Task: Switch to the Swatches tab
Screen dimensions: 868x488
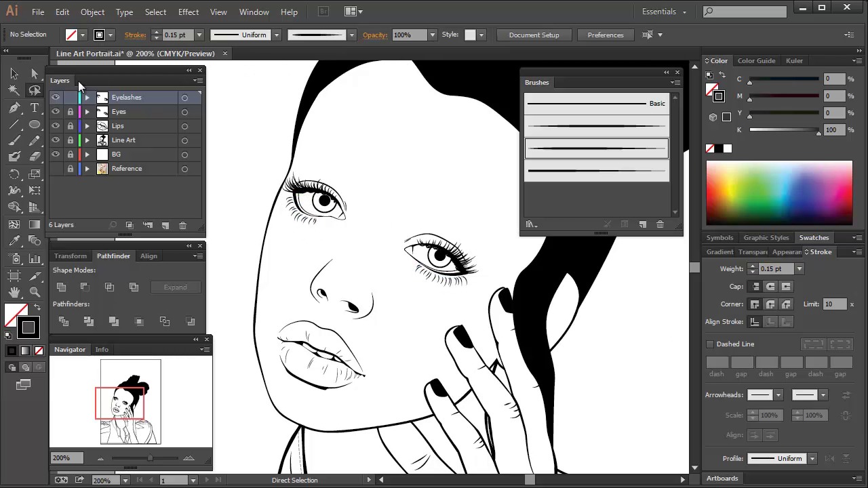Action: tap(814, 238)
